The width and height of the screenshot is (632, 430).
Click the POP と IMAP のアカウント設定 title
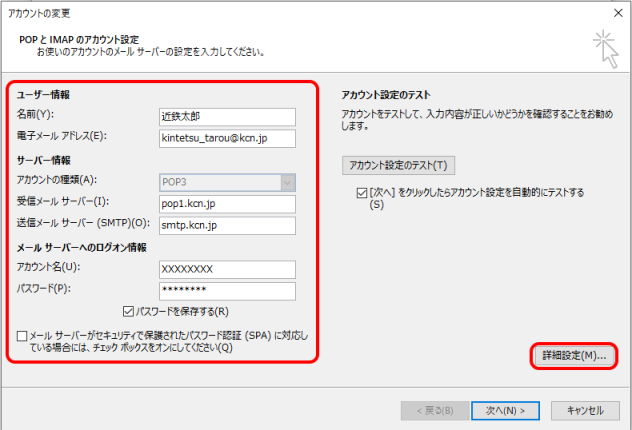click(79, 39)
